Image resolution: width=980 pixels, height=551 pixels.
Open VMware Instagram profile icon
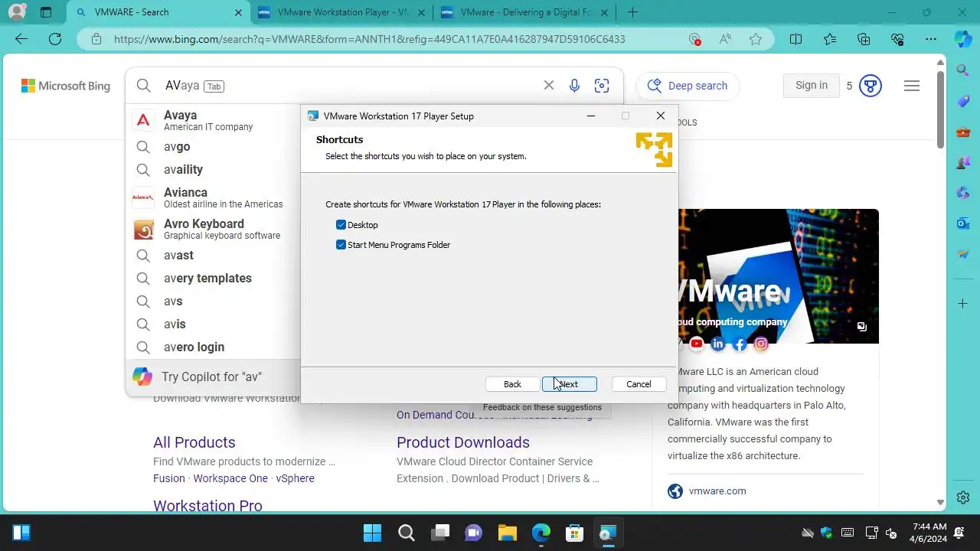click(x=761, y=344)
